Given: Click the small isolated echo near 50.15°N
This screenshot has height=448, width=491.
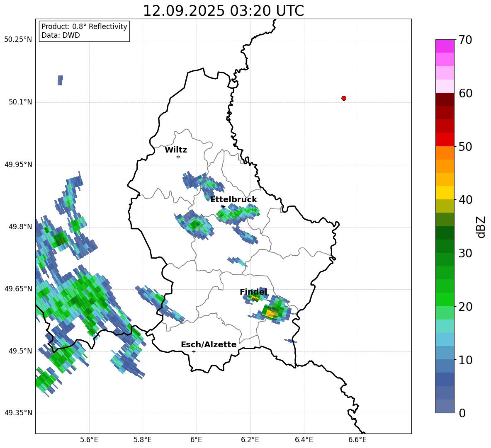Looking at the screenshot, I should [60, 80].
